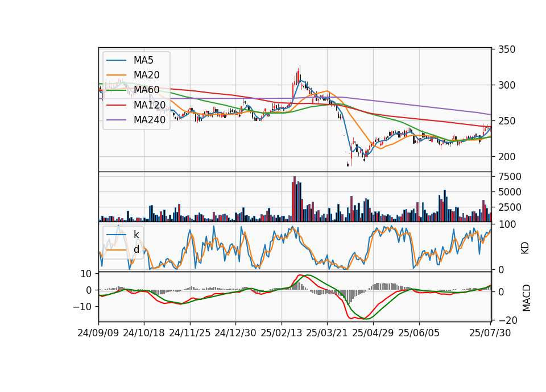546x392 pixels.
Task: Click the 25/04/29 date tick label
Action: [x=373, y=333]
